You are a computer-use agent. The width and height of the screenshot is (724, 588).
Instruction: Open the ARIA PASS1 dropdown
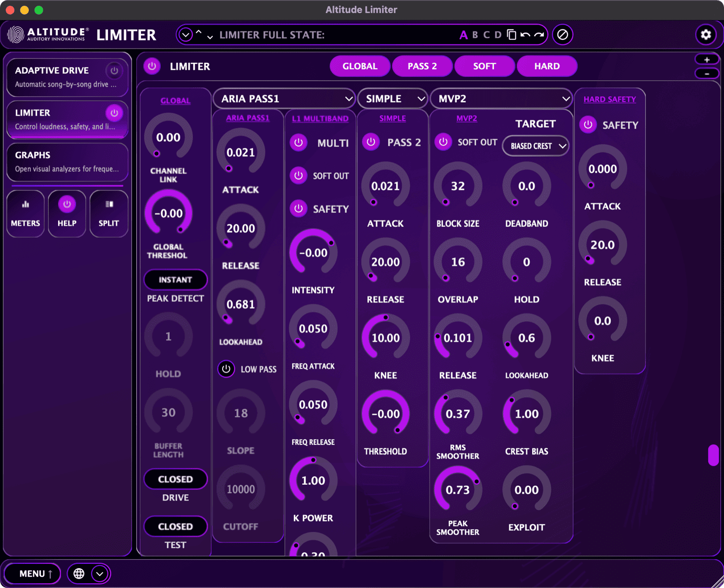click(x=284, y=99)
